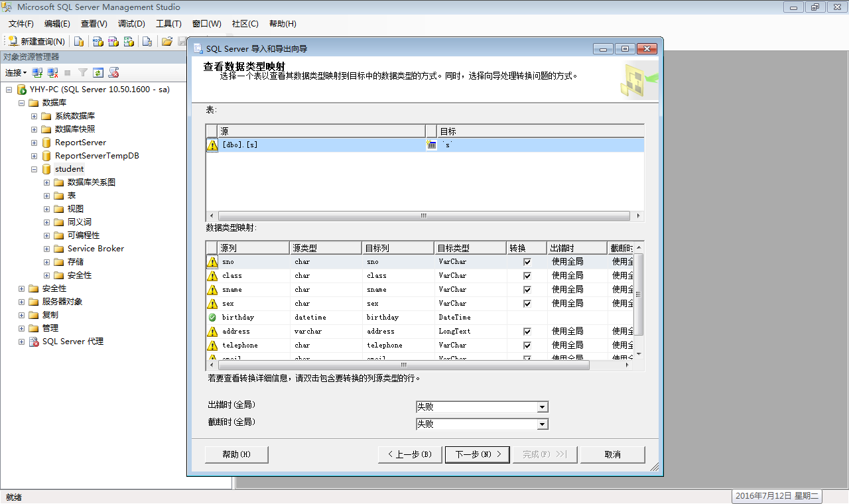Click the YHY-PC server icon in the tree
This screenshot has width=849, height=504.
tap(22, 90)
